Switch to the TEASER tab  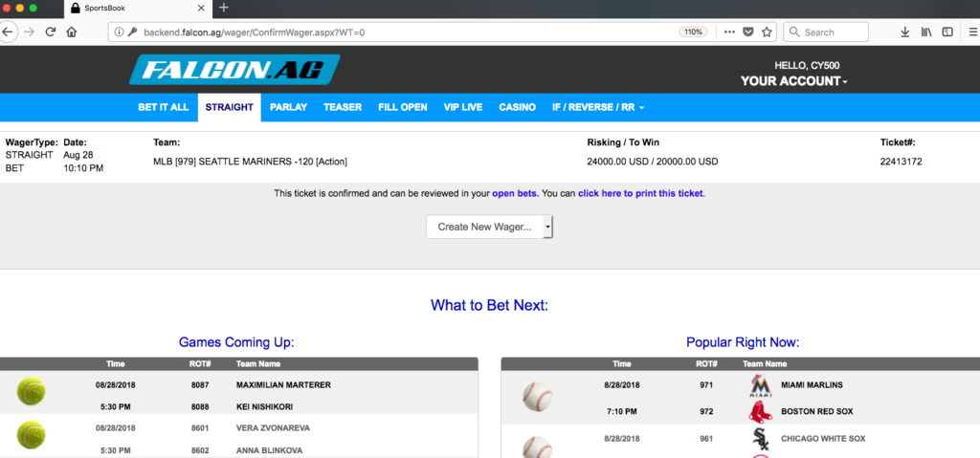click(x=343, y=107)
